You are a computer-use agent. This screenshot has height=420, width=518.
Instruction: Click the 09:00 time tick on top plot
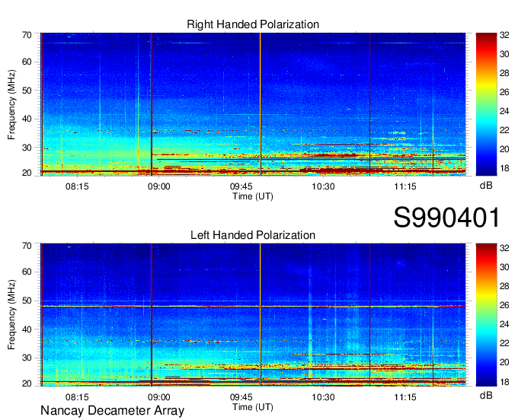tap(159, 186)
